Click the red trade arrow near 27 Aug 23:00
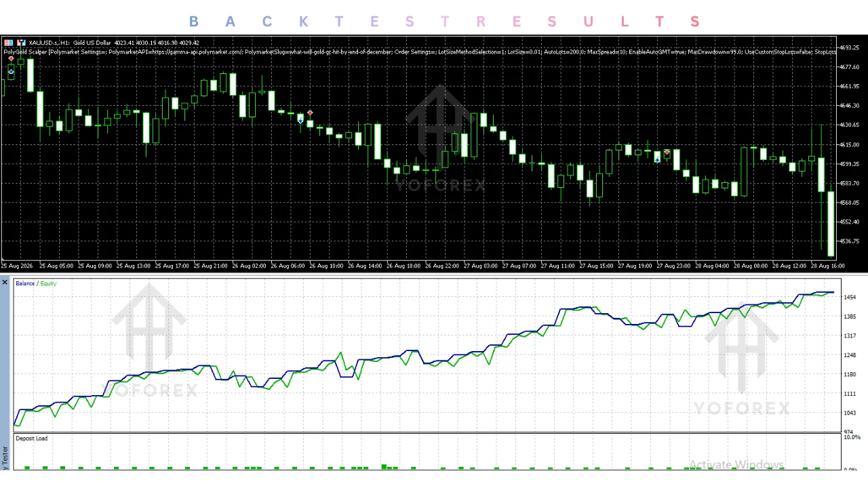Viewport: 868px width, 488px height. 667,152
